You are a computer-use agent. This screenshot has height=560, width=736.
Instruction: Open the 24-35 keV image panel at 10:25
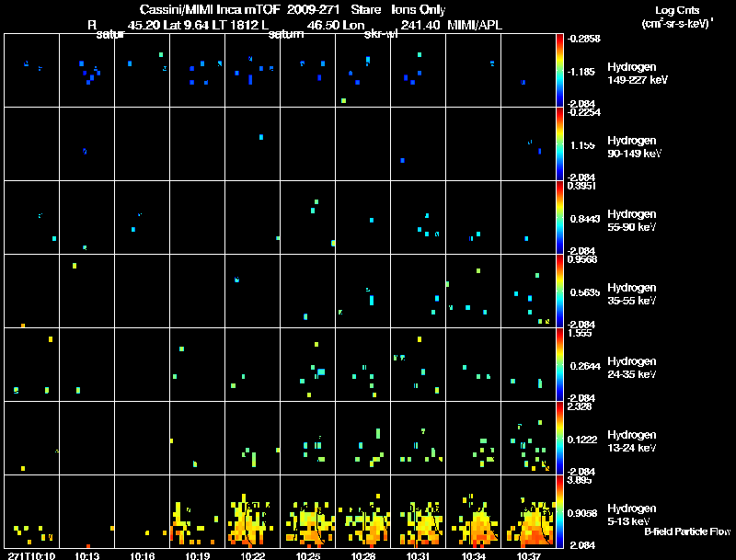308,364
